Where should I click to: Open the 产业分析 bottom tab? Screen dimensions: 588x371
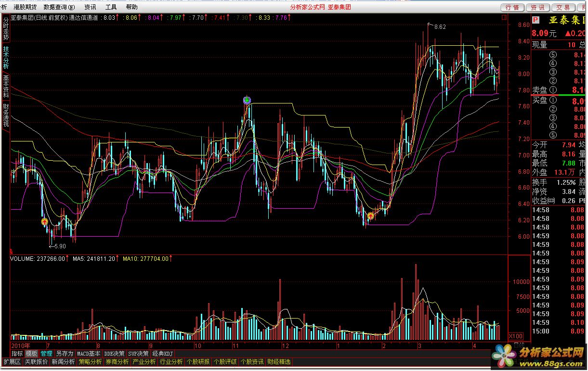point(144,362)
